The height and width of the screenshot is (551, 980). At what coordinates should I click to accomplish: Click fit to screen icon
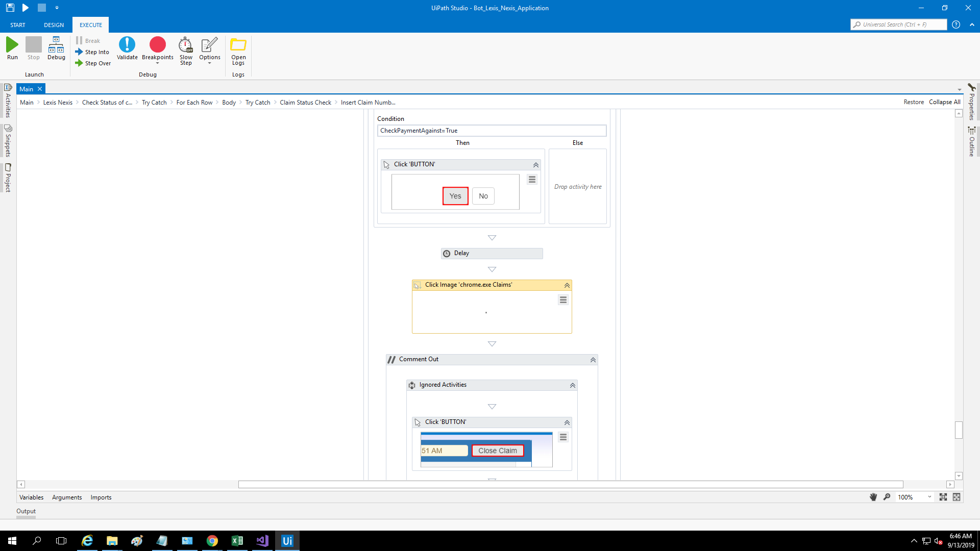point(943,497)
